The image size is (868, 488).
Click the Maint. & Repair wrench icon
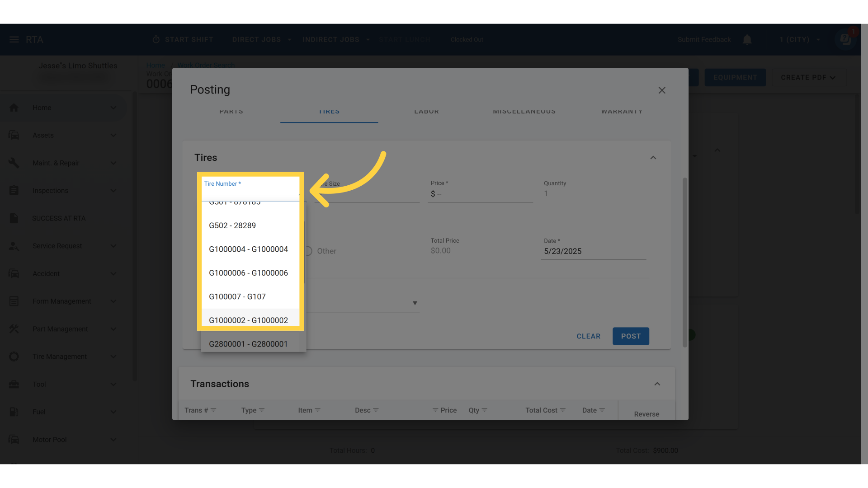coord(14,163)
